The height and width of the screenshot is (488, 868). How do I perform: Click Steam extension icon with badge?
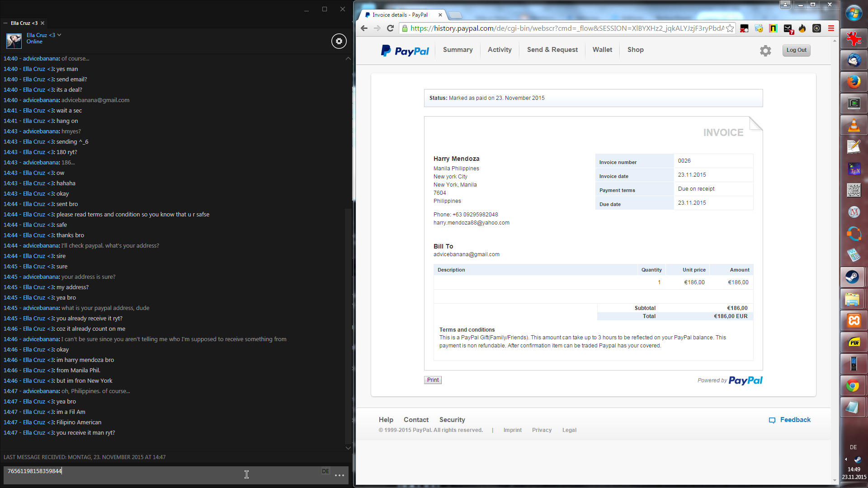(788, 28)
